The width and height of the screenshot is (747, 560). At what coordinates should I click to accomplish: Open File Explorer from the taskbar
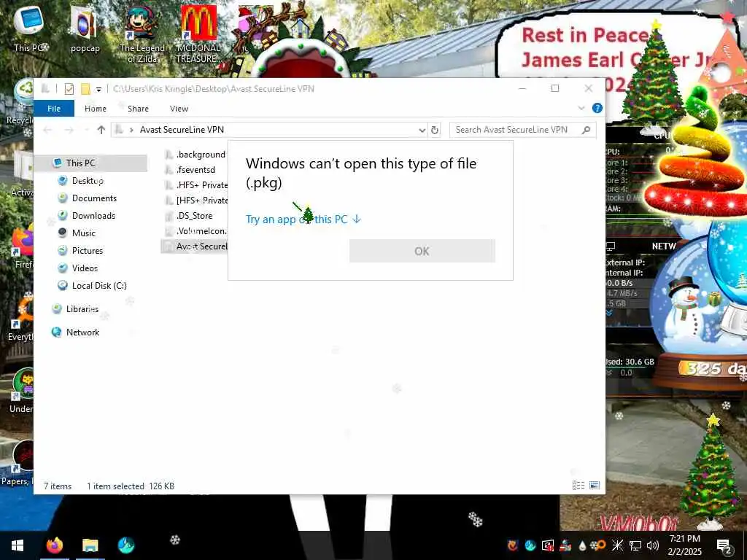click(90, 545)
